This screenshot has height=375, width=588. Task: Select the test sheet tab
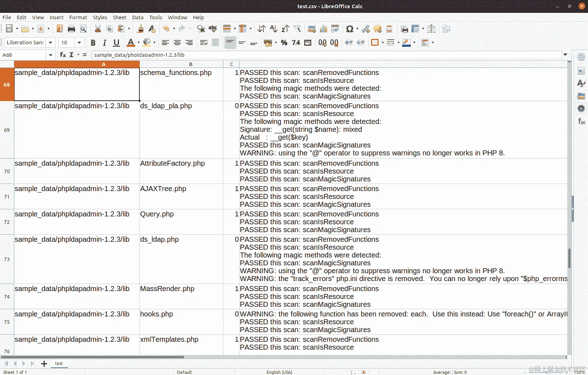59,364
